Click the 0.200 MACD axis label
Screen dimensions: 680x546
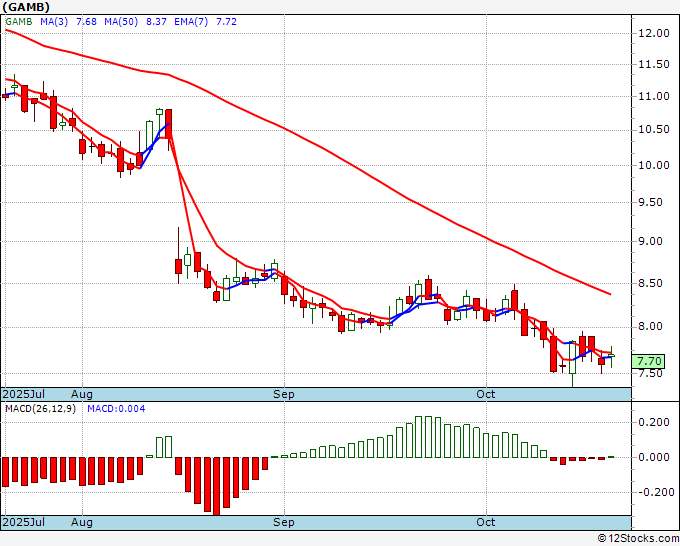[x=654, y=422]
